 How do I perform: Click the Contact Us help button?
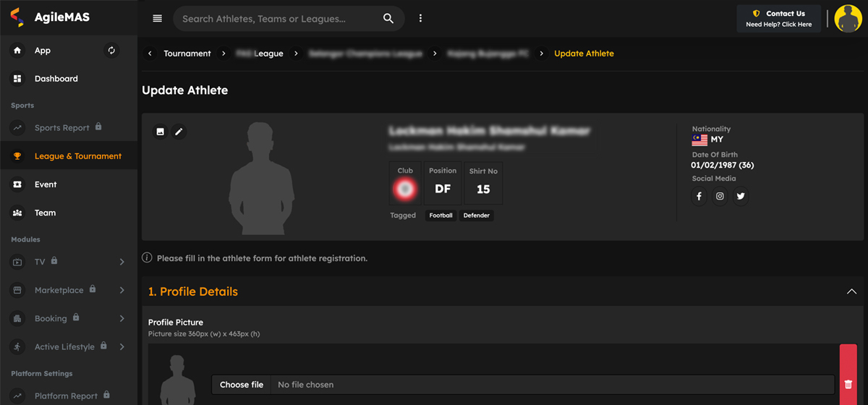click(778, 19)
